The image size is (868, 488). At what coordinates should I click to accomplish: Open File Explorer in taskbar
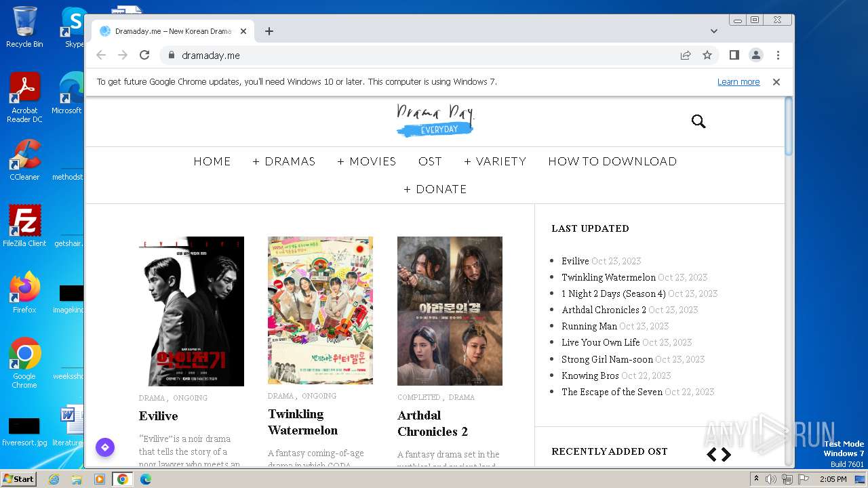pos(77,479)
